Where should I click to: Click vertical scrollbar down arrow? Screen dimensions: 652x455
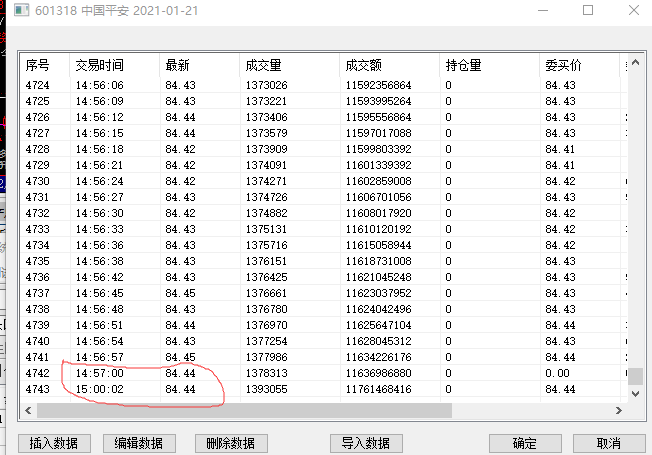pyautogui.click(x=635, y=393)
